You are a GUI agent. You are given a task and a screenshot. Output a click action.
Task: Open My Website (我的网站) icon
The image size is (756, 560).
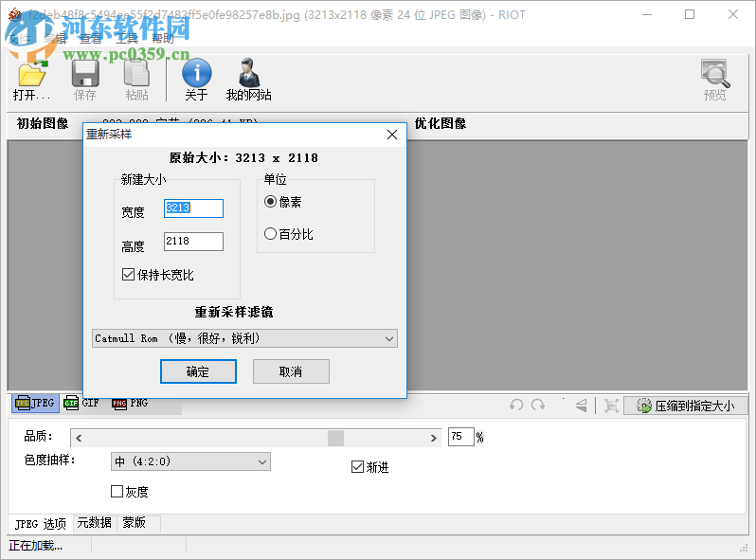tap(249, 73)
